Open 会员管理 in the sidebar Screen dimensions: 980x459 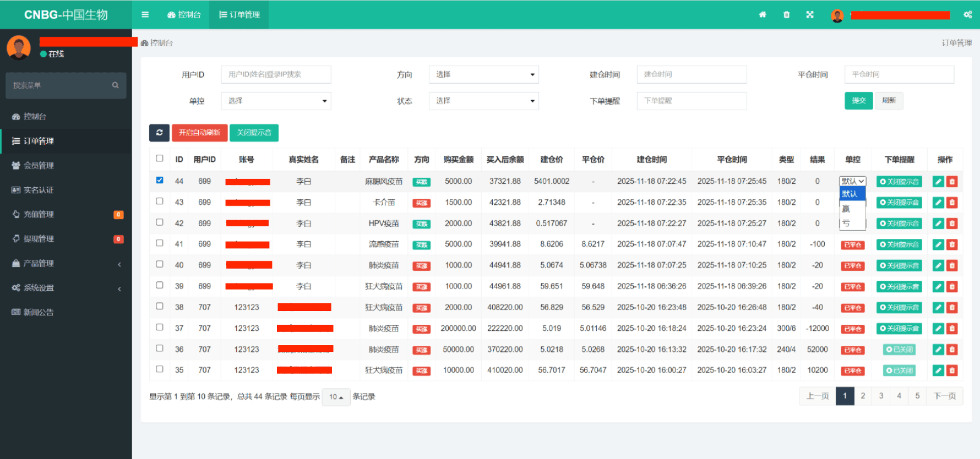tap(38, 165)
